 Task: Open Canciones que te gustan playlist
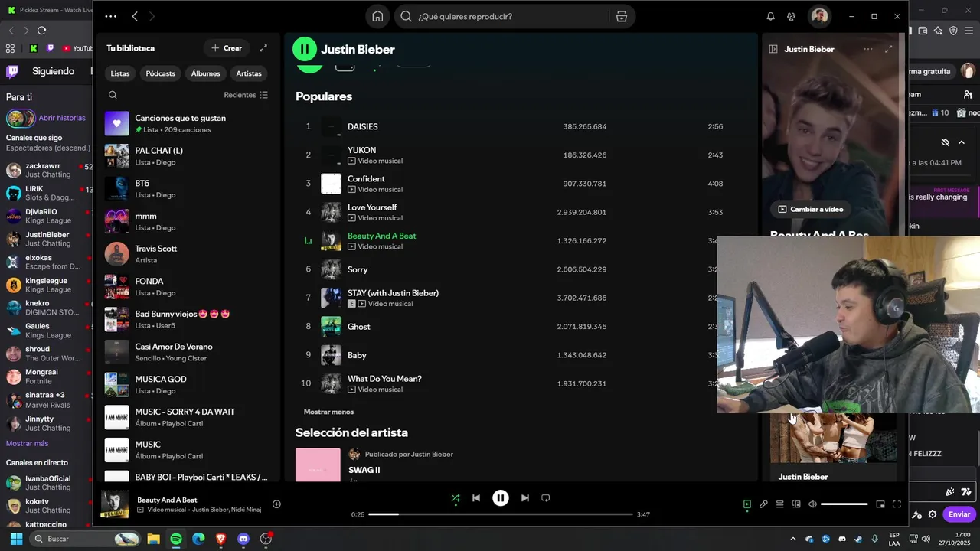[188, 123]
